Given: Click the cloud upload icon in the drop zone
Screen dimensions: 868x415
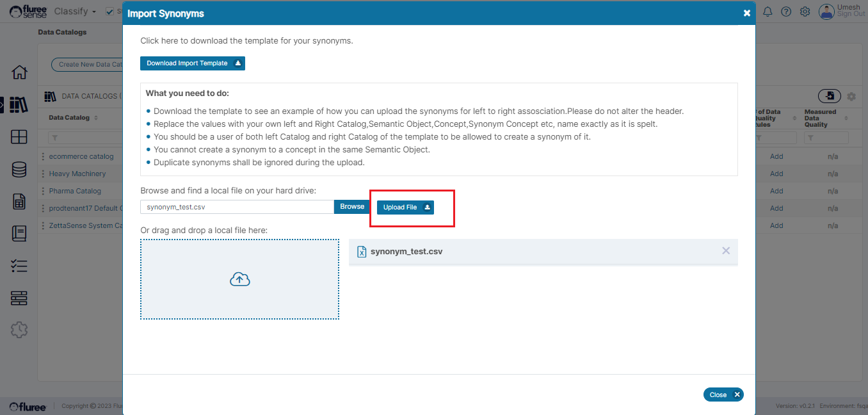Looking at the screenshot, I should (239, 279).
